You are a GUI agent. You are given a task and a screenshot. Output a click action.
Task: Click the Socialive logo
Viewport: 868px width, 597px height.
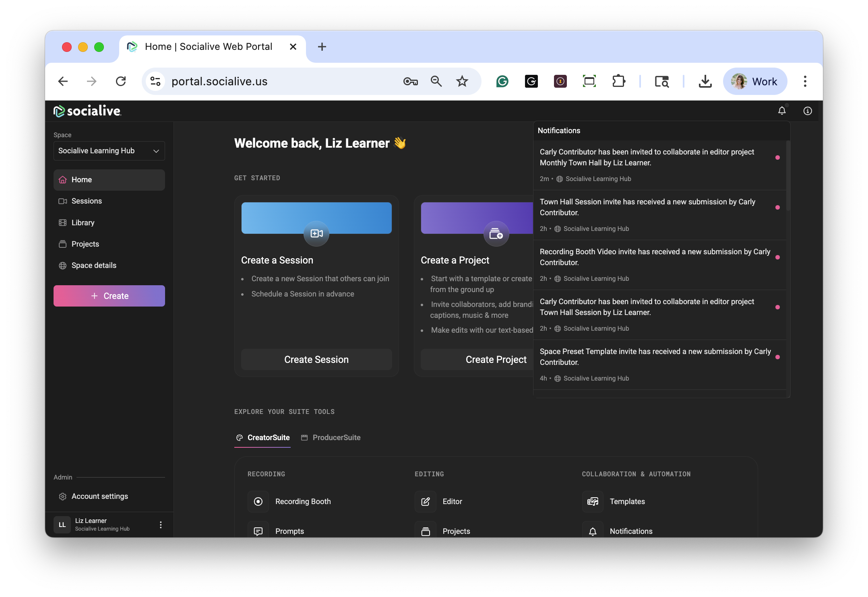tap(87, 111)
